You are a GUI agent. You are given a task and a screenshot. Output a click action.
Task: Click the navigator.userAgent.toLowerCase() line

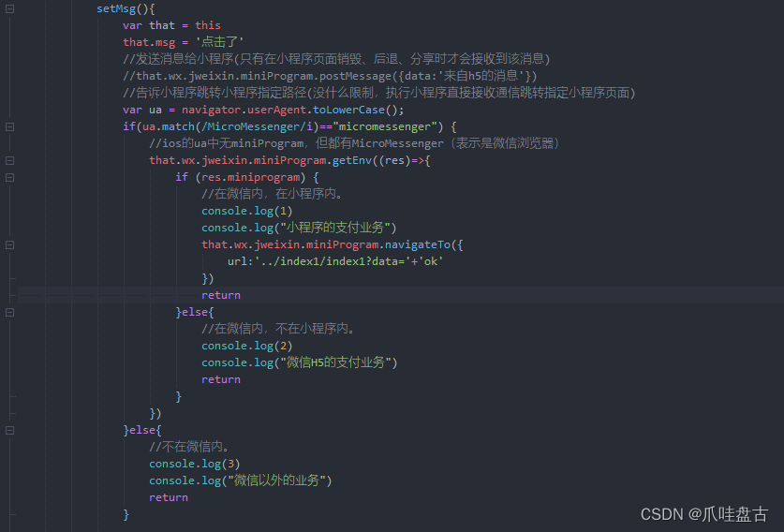point(263,110)
